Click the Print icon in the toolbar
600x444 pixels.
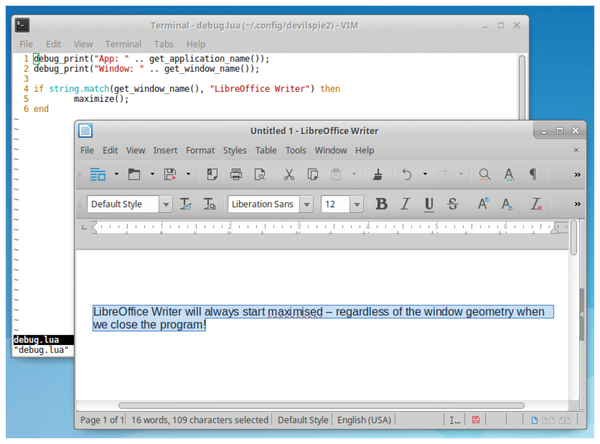tap(236, 175)
